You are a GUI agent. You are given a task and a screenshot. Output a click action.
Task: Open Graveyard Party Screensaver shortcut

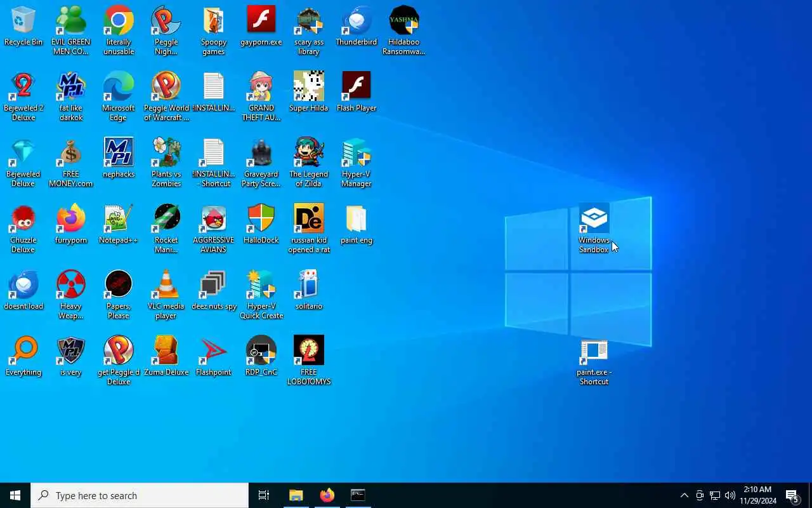coord(261,163)
